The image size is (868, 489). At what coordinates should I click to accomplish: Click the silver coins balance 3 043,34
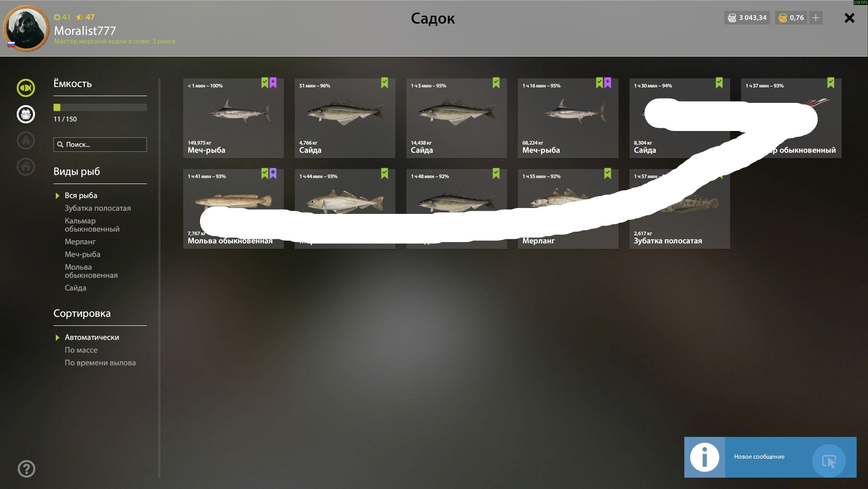click(747, 18)
